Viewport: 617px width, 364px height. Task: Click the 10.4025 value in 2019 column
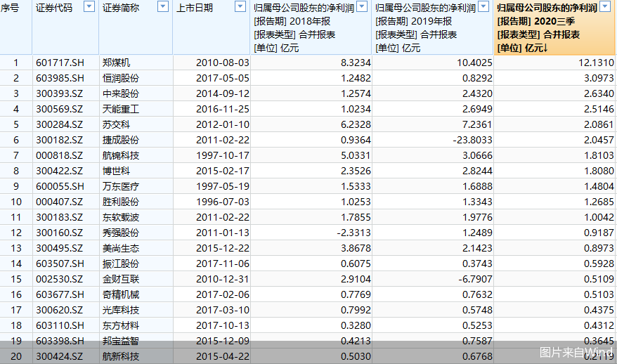[x=474, y=63]
